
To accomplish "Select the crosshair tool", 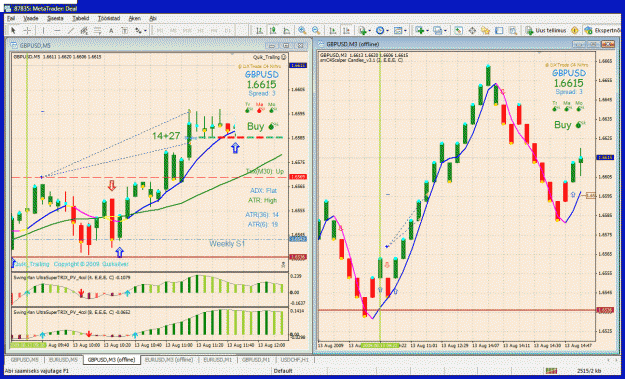I will pyautogui.click(x=27, y=30).
